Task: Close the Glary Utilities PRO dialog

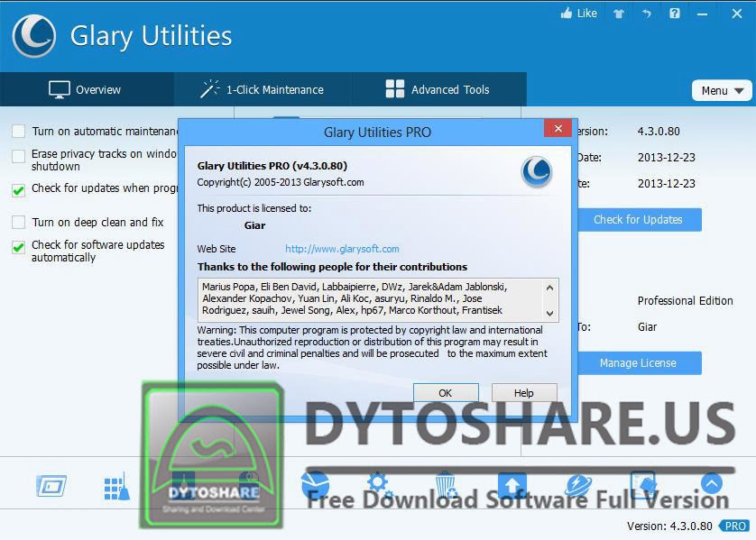Action: pos(558,129)
